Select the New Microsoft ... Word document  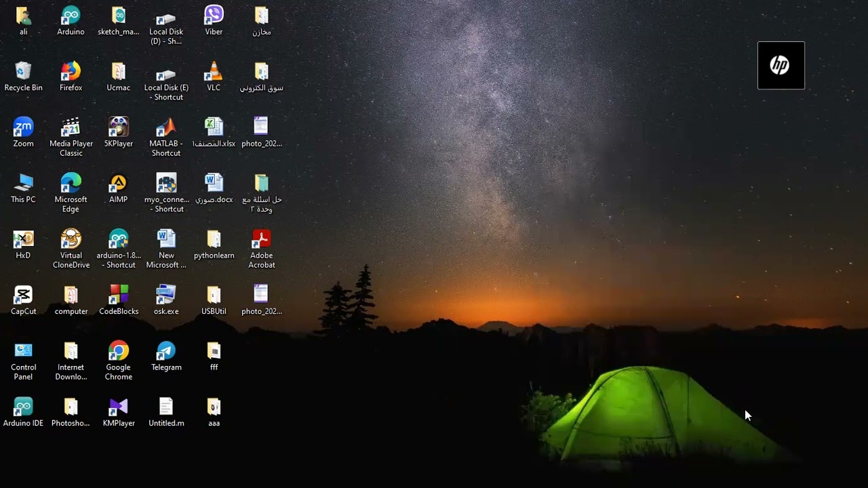pos(166,239)
